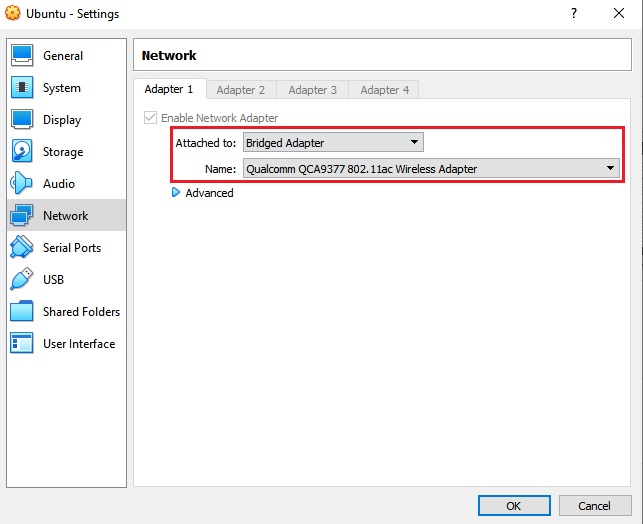Click the Storage disk icon
This screenshot has width=643, height=524.
[22, 152]
